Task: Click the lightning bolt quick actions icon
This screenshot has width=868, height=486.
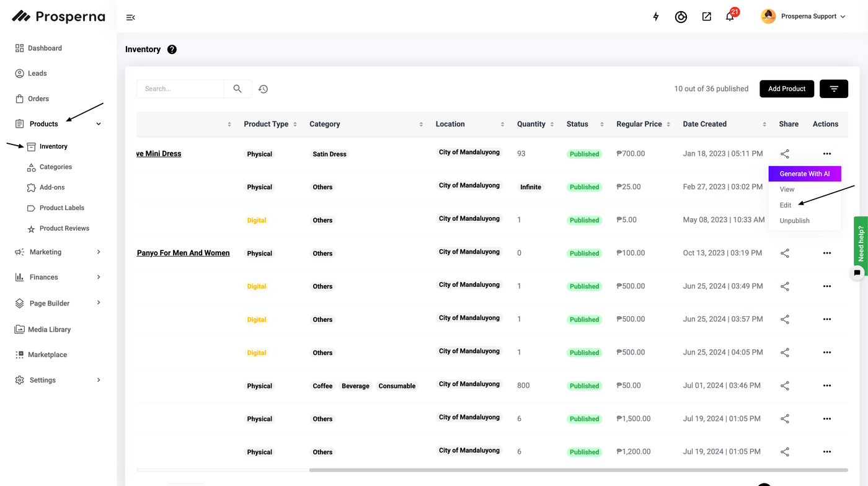Action: click(656, 17)
